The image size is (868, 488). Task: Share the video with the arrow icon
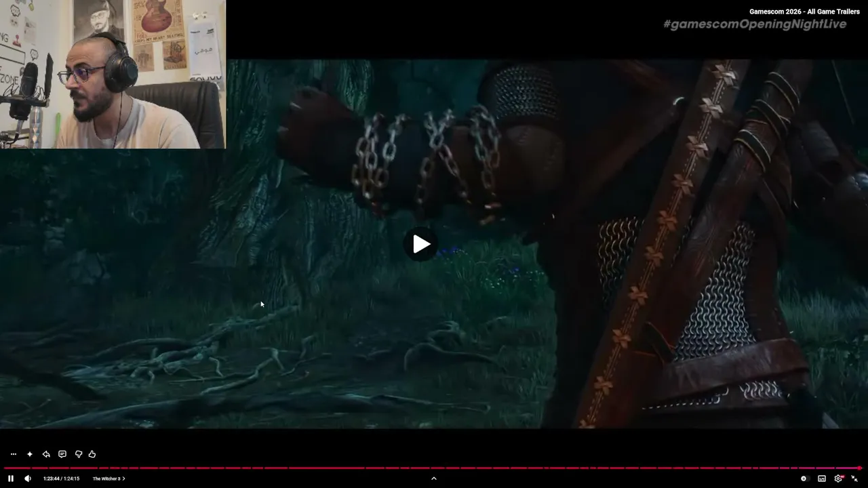(x=46, y=454)
